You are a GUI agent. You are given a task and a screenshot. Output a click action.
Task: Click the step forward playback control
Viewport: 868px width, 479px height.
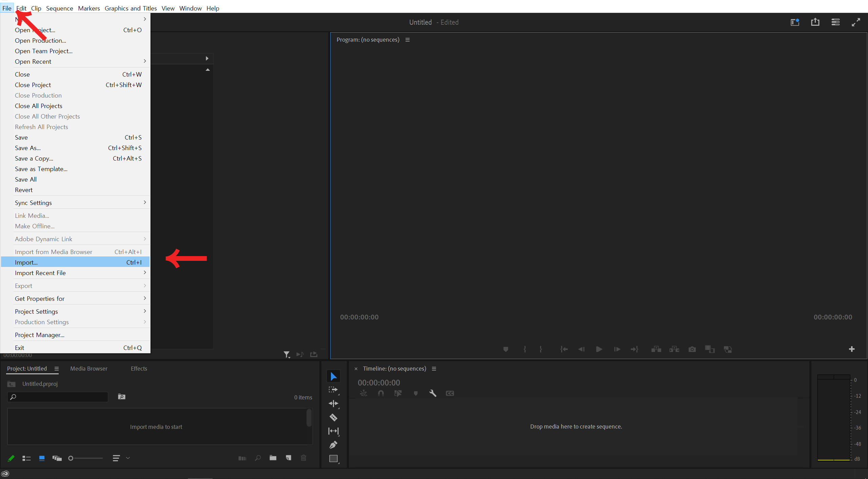[616, 349]
